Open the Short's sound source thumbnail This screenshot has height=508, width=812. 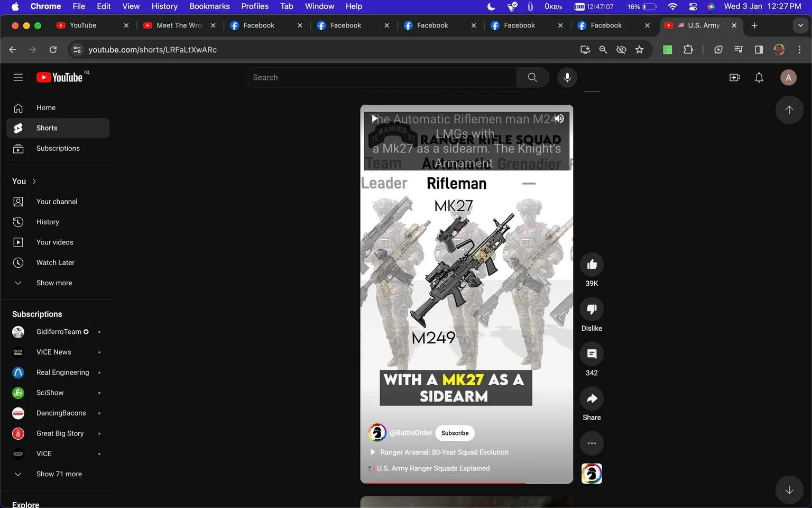coord(592,474)
